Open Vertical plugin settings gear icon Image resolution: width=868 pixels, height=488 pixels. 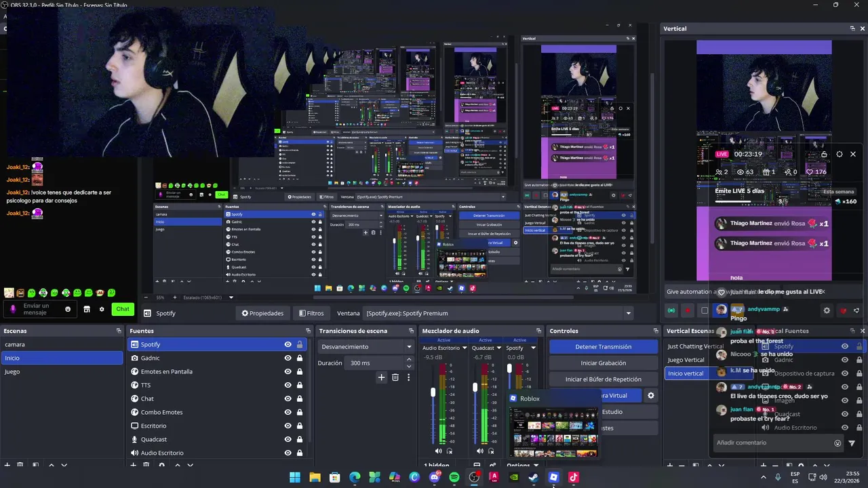[x=827, y=310]
